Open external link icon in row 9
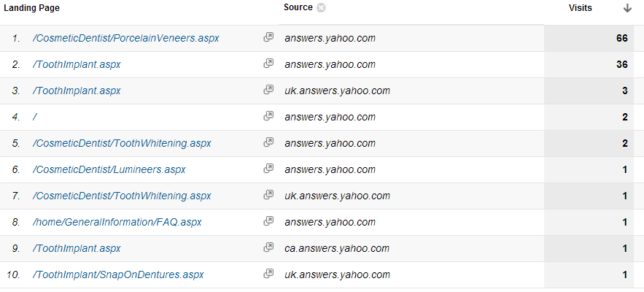Screen dimensions: 644x292 pos(268,248)
